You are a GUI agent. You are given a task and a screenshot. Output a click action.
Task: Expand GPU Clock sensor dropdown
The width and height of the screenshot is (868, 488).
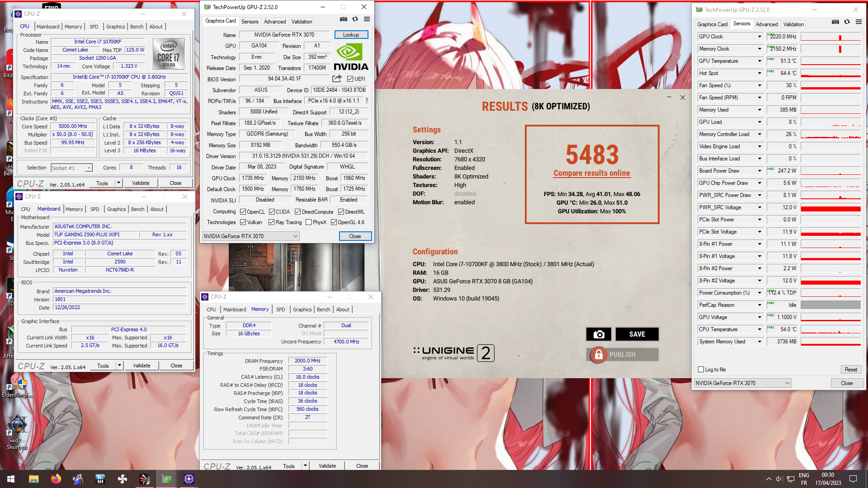click(759, 37)
